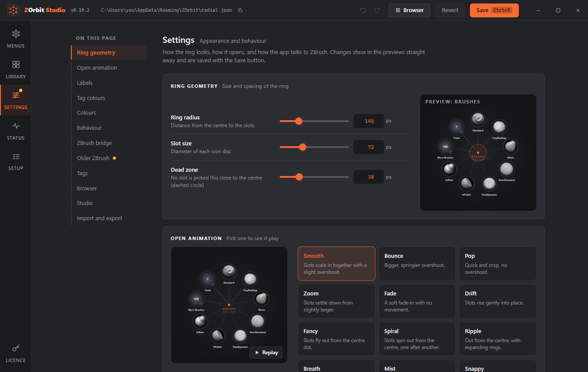Click the ZOrbit Studio logo icon
The height and width of the screenshot is (372, 588).
[13, 10]
